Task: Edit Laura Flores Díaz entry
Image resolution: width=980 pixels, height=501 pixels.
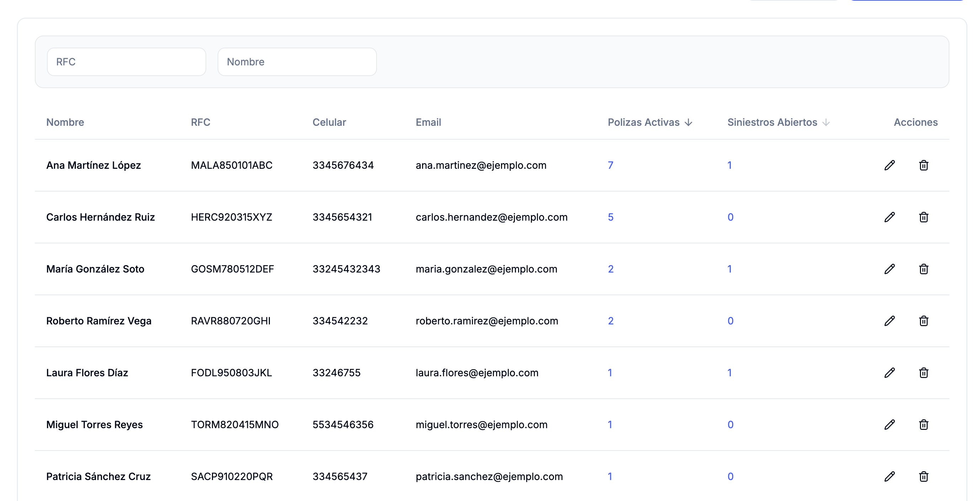Action: click(889, 372)
